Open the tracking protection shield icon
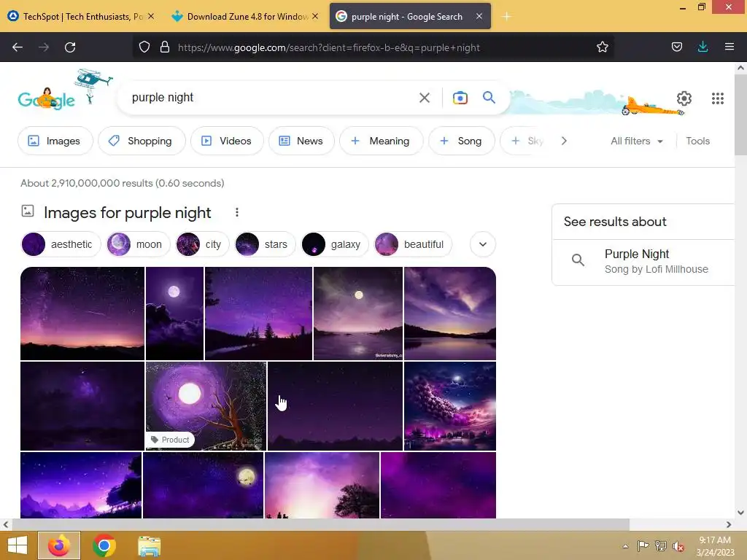The image size is (747, 560). pos(144,47)
